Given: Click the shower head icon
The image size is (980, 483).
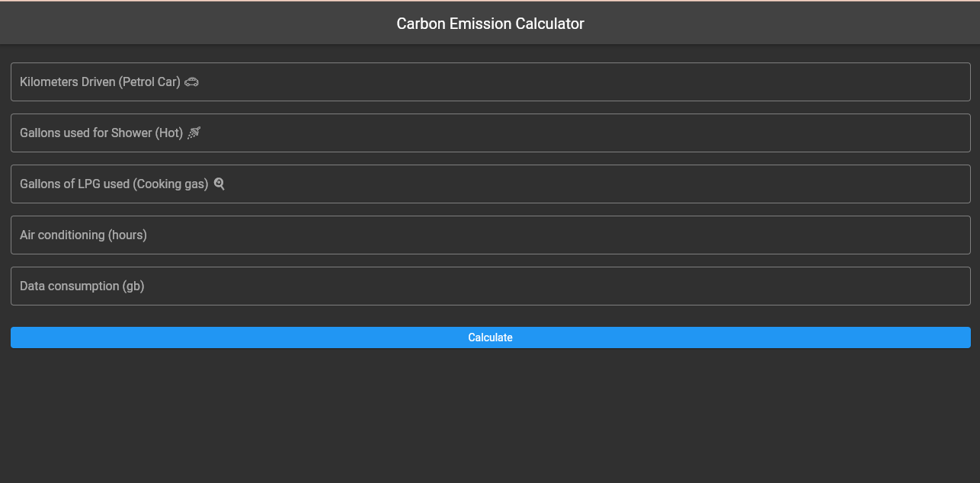Looking at the screenshot, I should click(x=194, y=133).
